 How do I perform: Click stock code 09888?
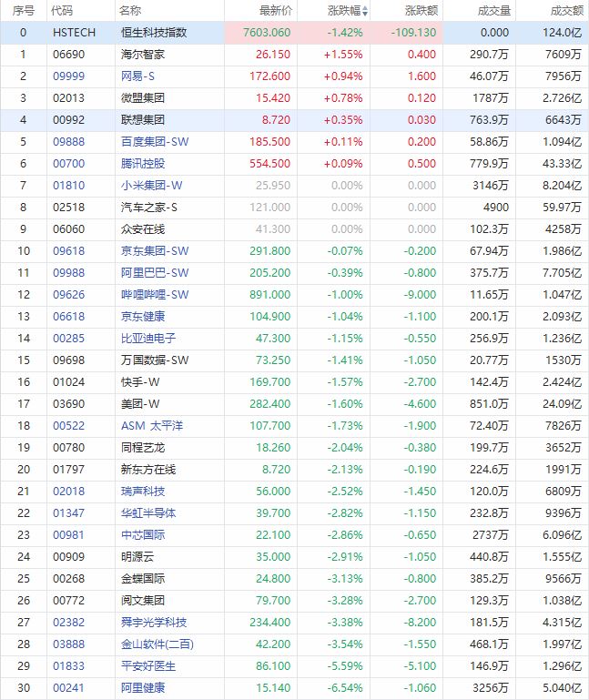pyautogui.click(x=69, y=142)
